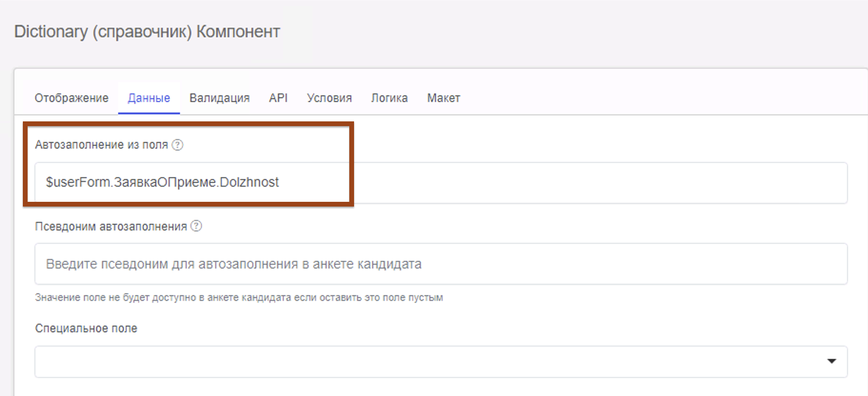
Task: Select the Данные tab
Action: click(149, 98)
